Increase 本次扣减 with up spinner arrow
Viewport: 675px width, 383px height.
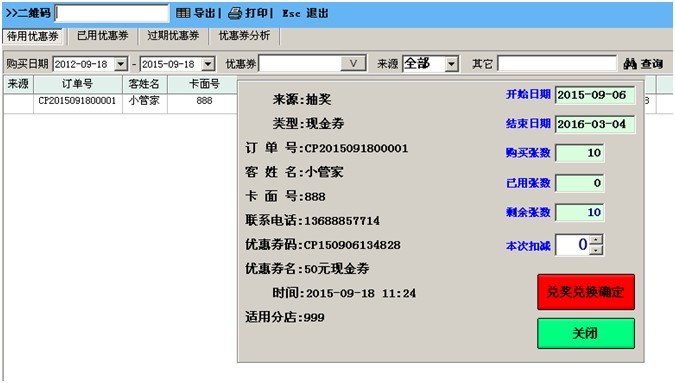(x=596, y=240)
